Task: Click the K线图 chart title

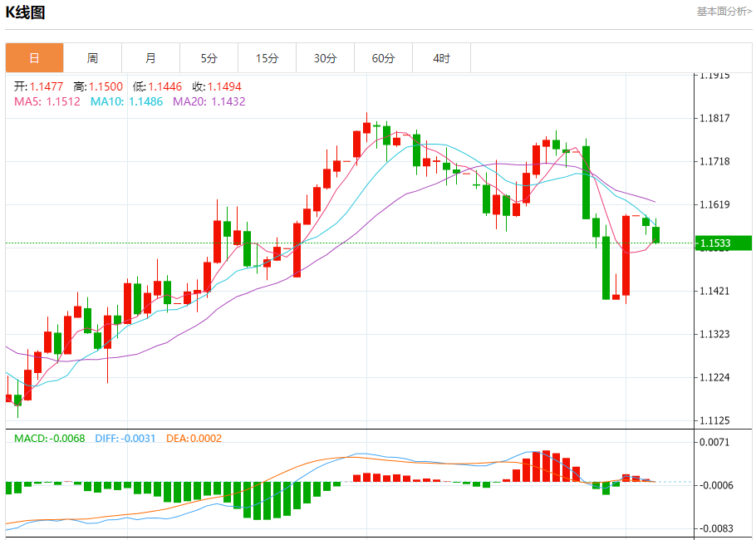Action: click(25, 12)
